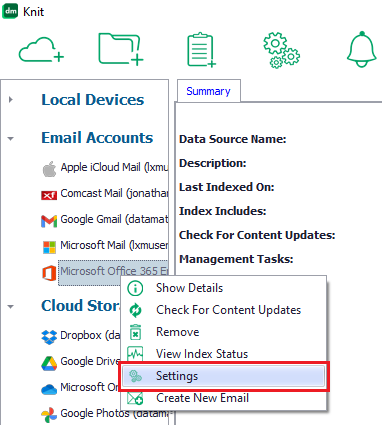Image resolution: width=382 pixels, height=425 pixels.
Task: Click the Knit dm app logo
Action: 10,11
